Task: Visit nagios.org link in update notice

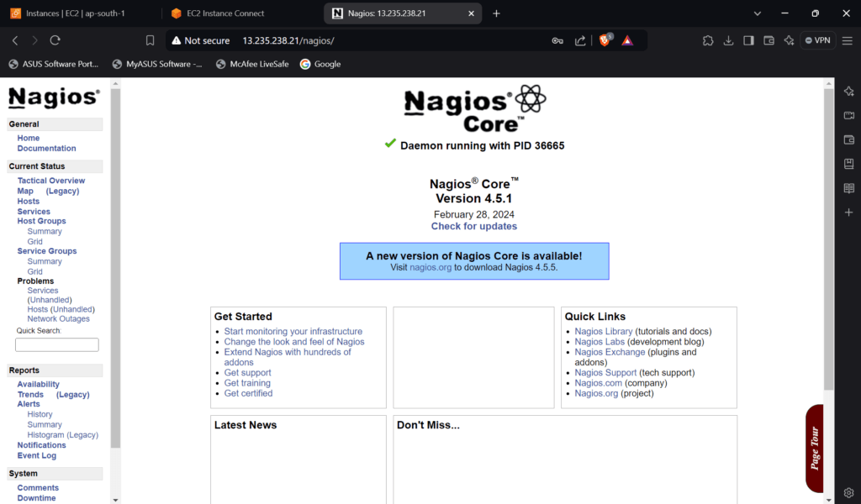Action: coord(430,268)
